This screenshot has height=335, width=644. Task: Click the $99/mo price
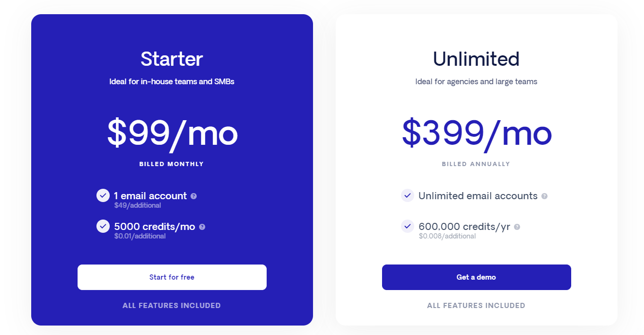(x=172, y=133)
